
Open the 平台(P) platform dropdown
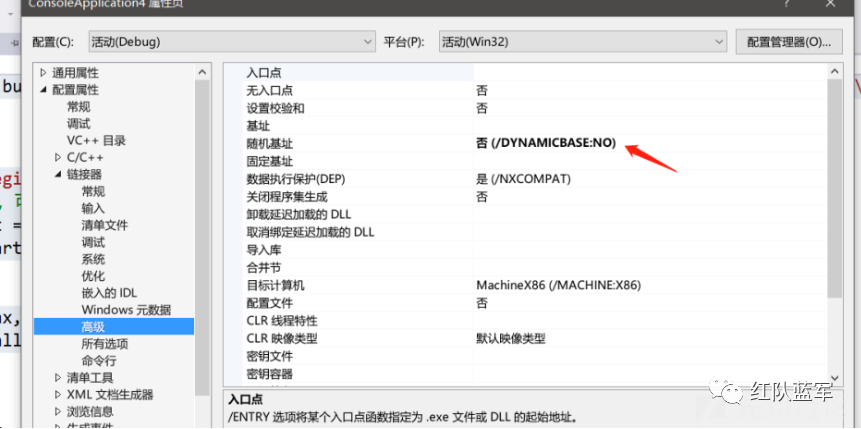[x=583, y=42]
